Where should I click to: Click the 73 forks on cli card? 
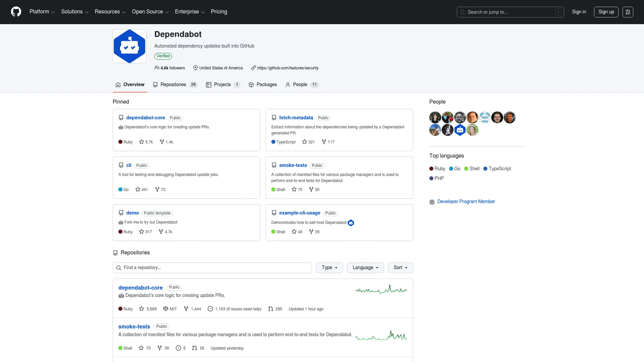click(160, 189)
